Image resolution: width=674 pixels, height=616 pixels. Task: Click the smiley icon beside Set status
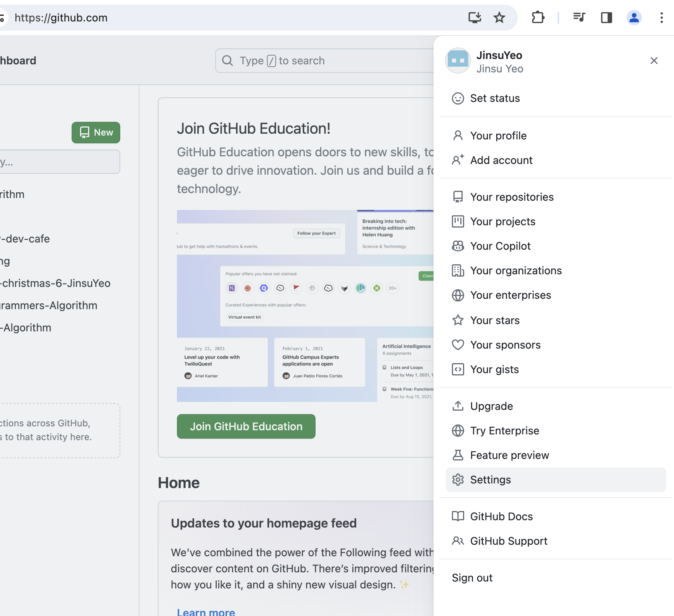pos(458,98)
